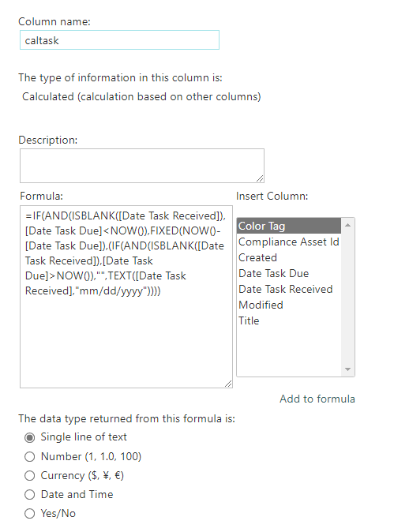Image resolution: width=394 pixels, height=532 pixels.
Task: Choose Modified in the Insert Column list
Action: pyautogui.click(x=289, y=305)
